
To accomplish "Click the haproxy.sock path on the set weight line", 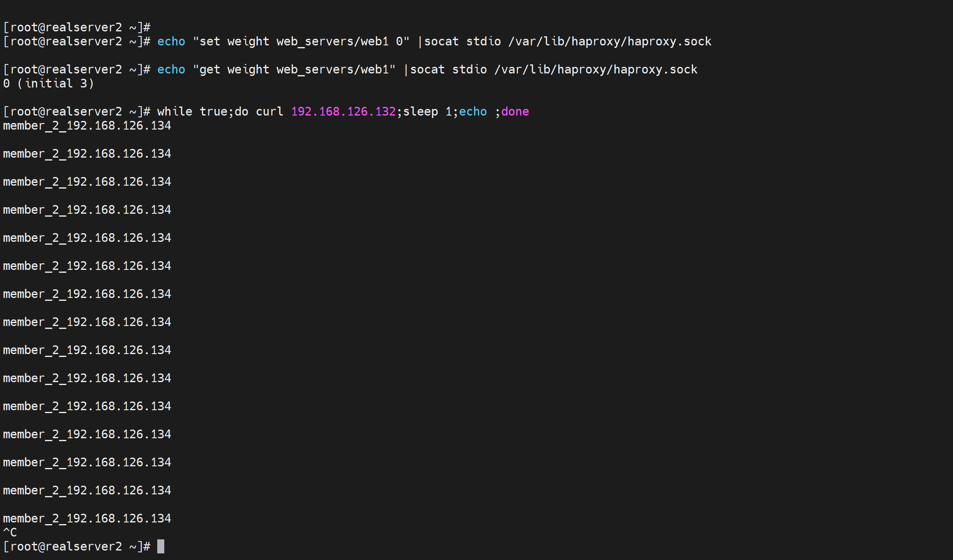I will coord(610,41).
